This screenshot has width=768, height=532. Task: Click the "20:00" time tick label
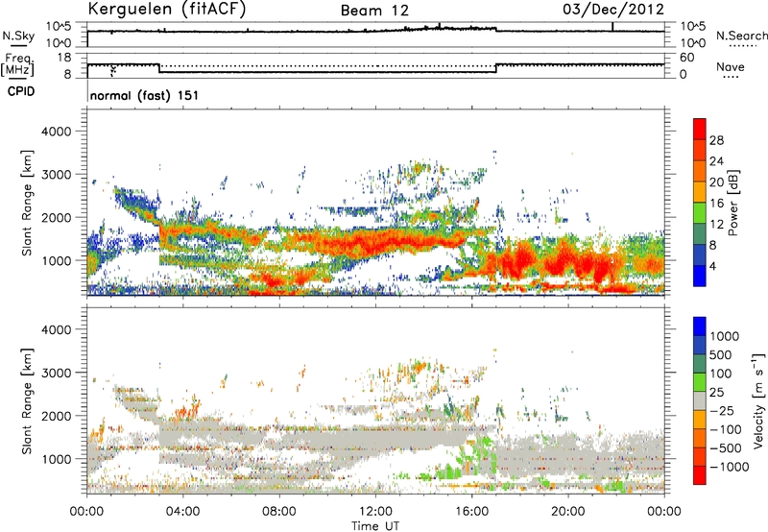pyautogui.click(x=567, y=512)
